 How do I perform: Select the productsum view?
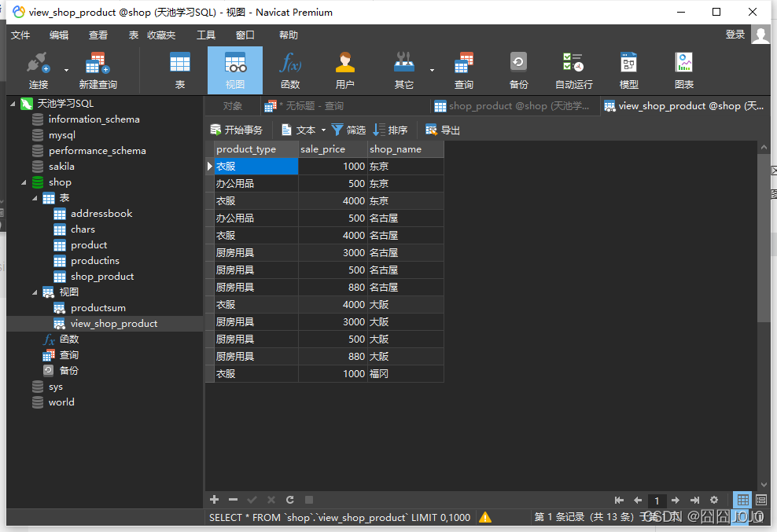[98, 308]
